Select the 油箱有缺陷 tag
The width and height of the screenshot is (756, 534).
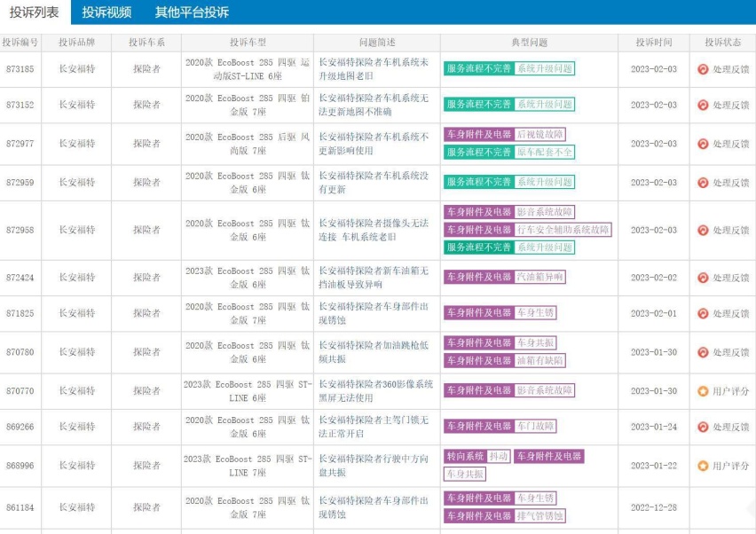540,360
